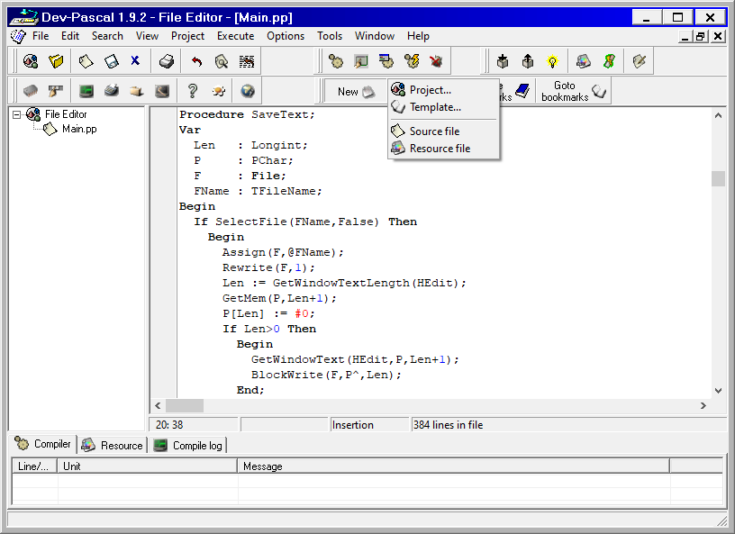Viewport: 735px width, 534px height.
Task: Click the yellow light bulb icon
Action: [551, 62]
